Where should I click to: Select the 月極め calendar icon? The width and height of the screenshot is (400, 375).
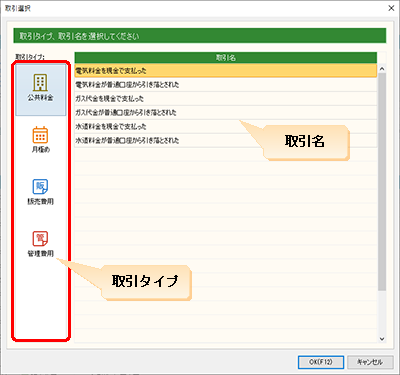[x=40, y=140]
